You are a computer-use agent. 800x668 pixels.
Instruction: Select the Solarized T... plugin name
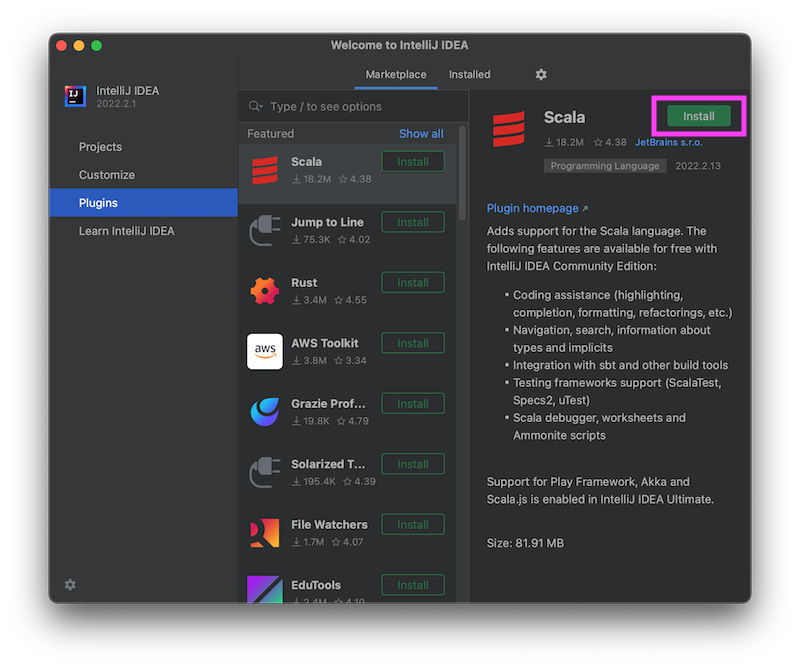[x=328, y=464]
